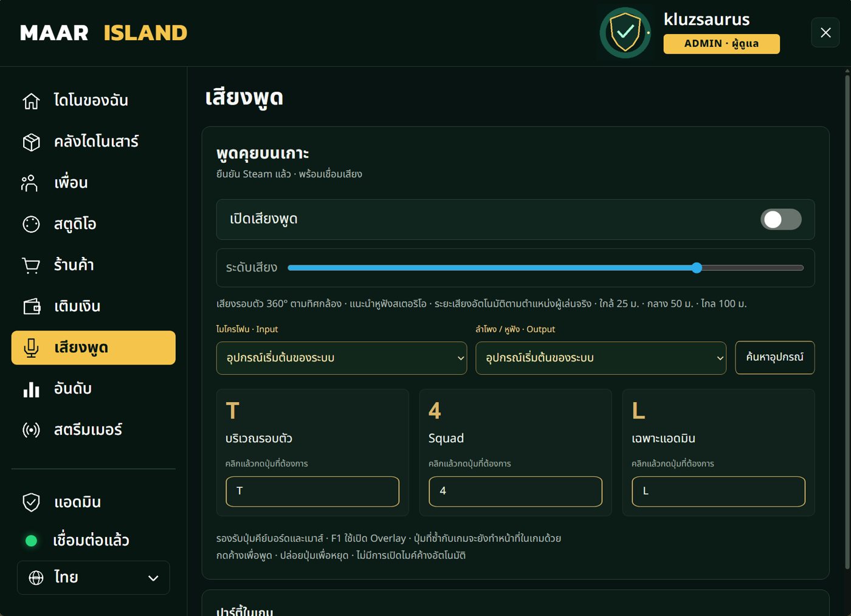Image resolution: width=851 pixels, height=616 pixels.
Task: Click the ยืนยัน Steam แล้ว status line
Action: click(289, 174)
